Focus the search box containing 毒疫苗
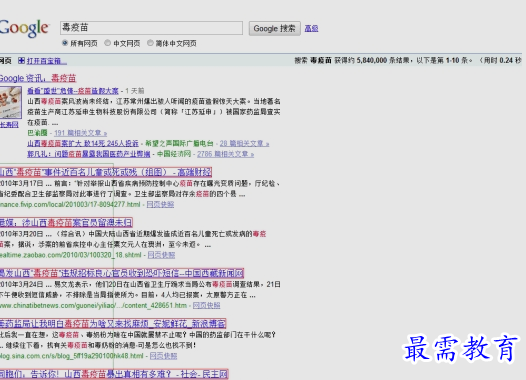The image size is (526, 380). [x=151, y=28]
